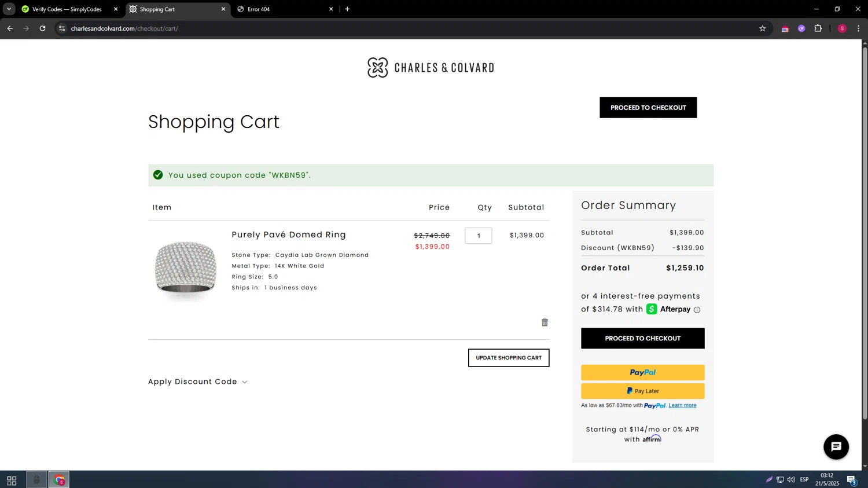Click top Proceed to Checkout button
The width and height of the screenshot is (868, 488).
(648, 108)
